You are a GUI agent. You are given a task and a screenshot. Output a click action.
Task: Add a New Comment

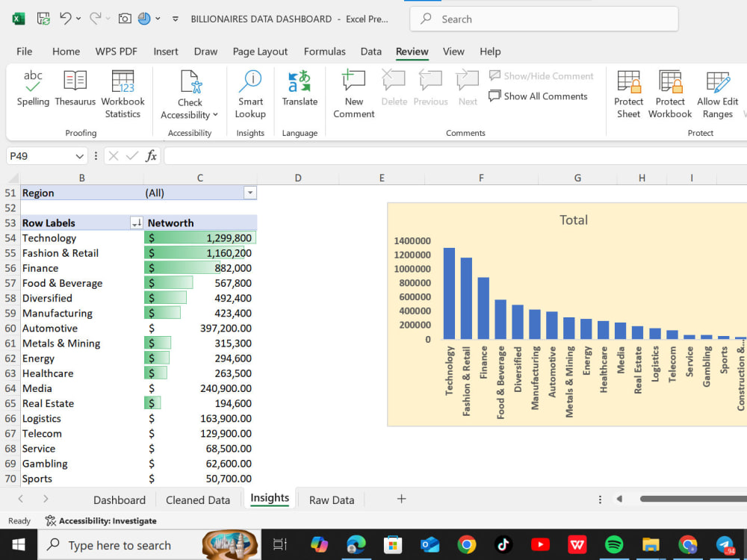[353, 94]
